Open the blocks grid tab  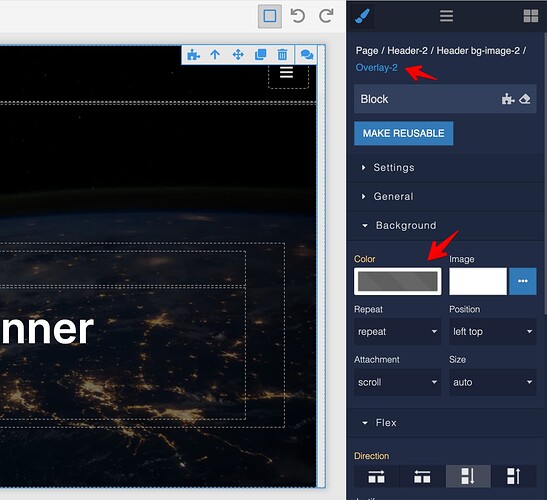531,16
